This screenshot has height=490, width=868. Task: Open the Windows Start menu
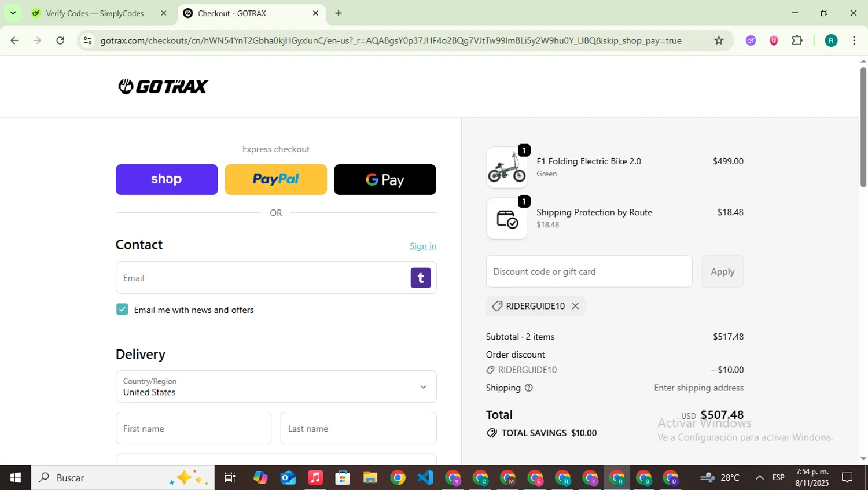click(16, 478)
